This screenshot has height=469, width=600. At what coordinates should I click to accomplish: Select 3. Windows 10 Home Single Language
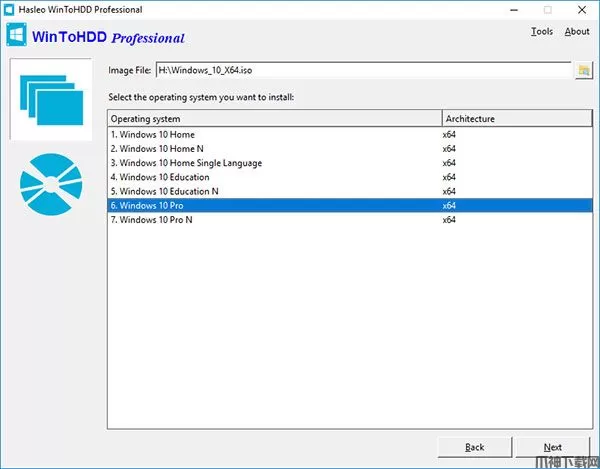350,163
